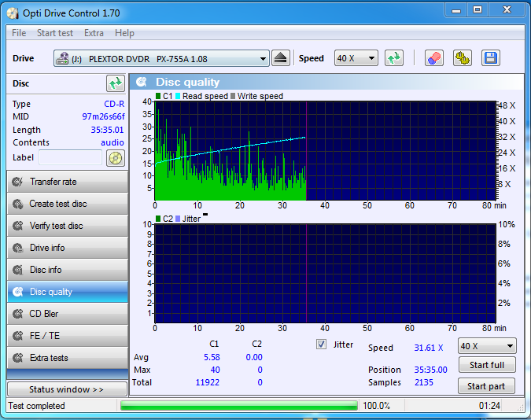Click the eject disc icon
This screenshot has width=531, height=420.
281,58
